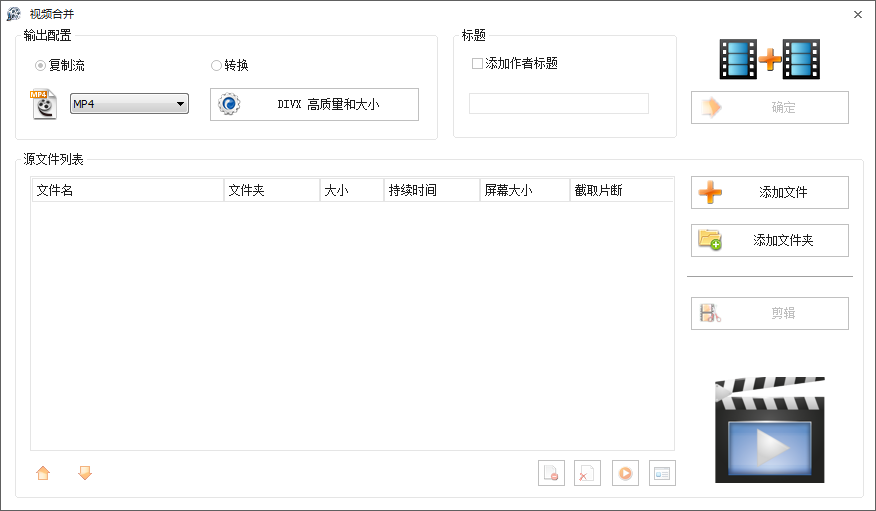Image resolution: width=876 pixels, height=511 pixels.
Task: Click the move up arrow icon
Action: click(43, 473)
